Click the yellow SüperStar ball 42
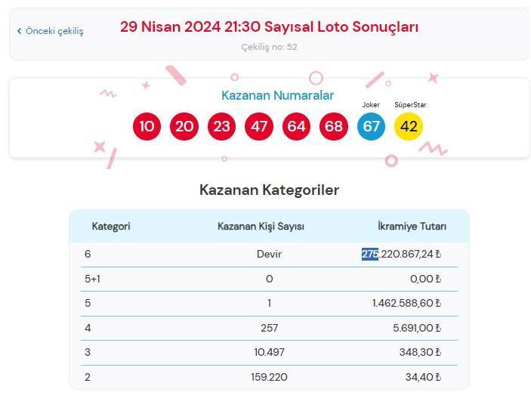The image size is (531, 420). (409, 126)
